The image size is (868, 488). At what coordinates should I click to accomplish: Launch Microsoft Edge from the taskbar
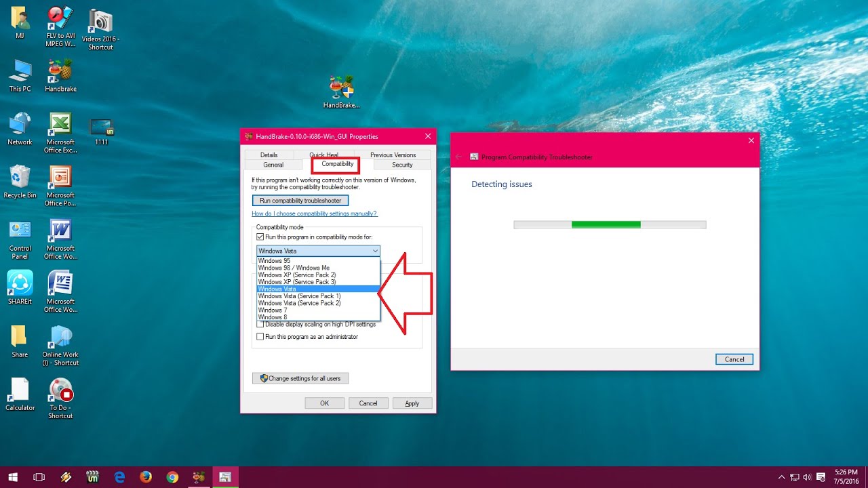click(119, 477)
